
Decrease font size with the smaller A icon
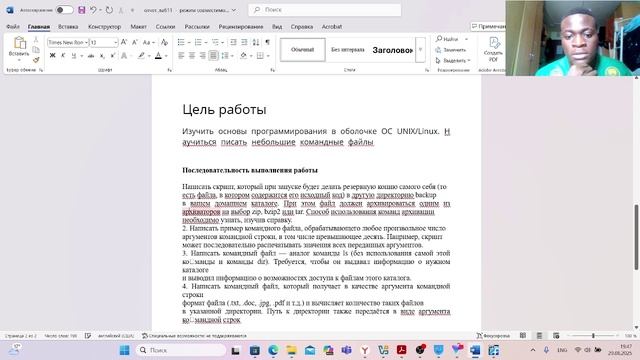click(x=135, y=42)
